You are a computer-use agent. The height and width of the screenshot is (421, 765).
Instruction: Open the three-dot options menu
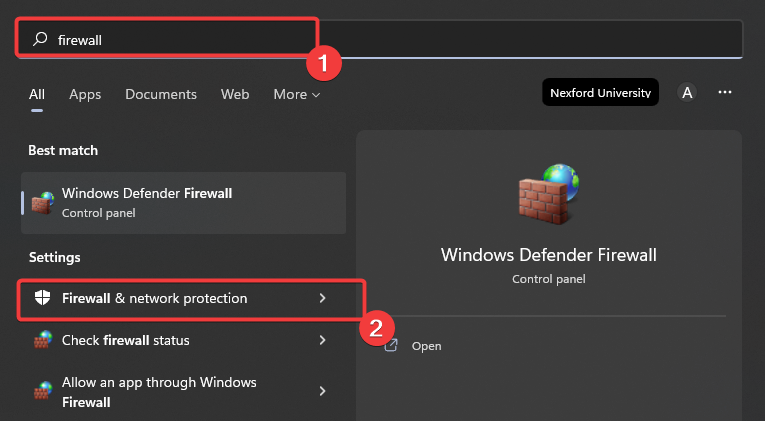point(725,92)
